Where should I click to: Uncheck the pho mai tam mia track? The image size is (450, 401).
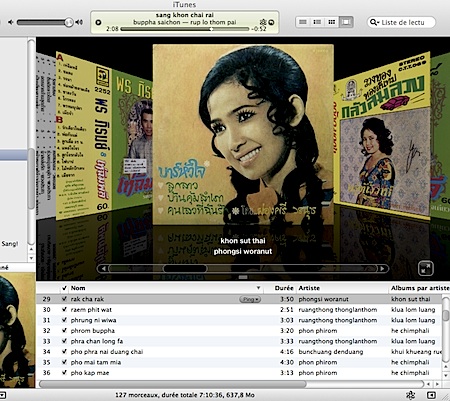pyautogui.click(x=64, y=362)
